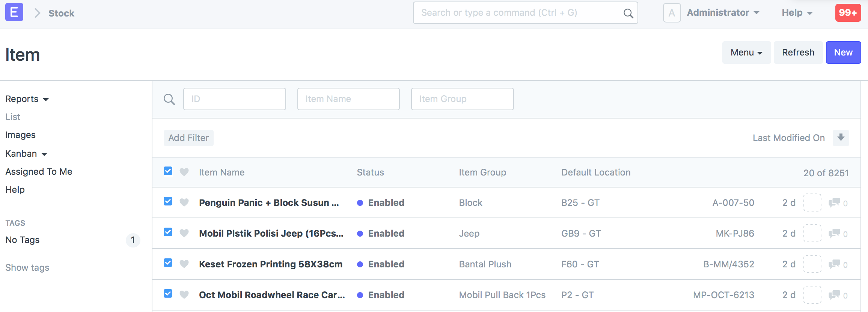Click assignment circle on Oct Mobil row
This screenshot has height=312, width=868.
[812, 295]
